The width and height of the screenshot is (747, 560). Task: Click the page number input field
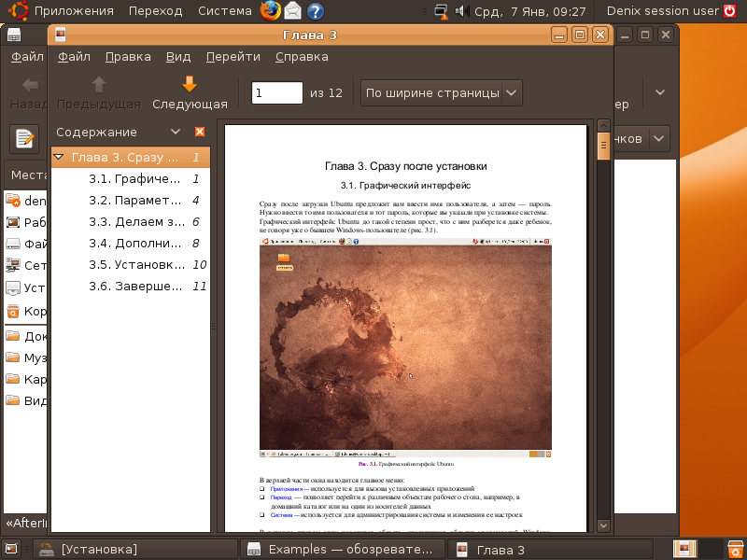[276, 92]
